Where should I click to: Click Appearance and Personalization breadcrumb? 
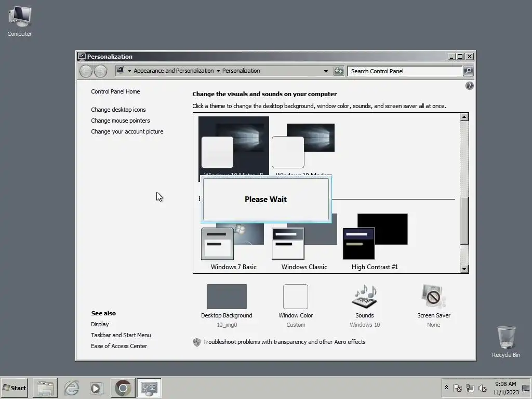(x=174, y=71)
